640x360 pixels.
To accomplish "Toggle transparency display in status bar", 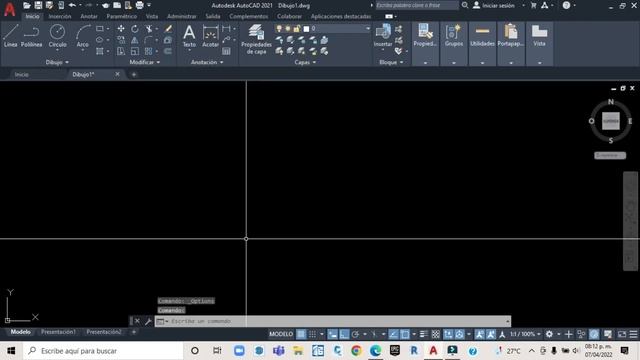I will [x=436, y=334].
